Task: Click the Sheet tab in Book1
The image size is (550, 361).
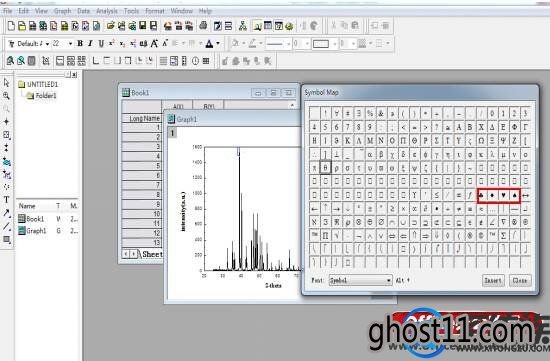Action: 152,254
